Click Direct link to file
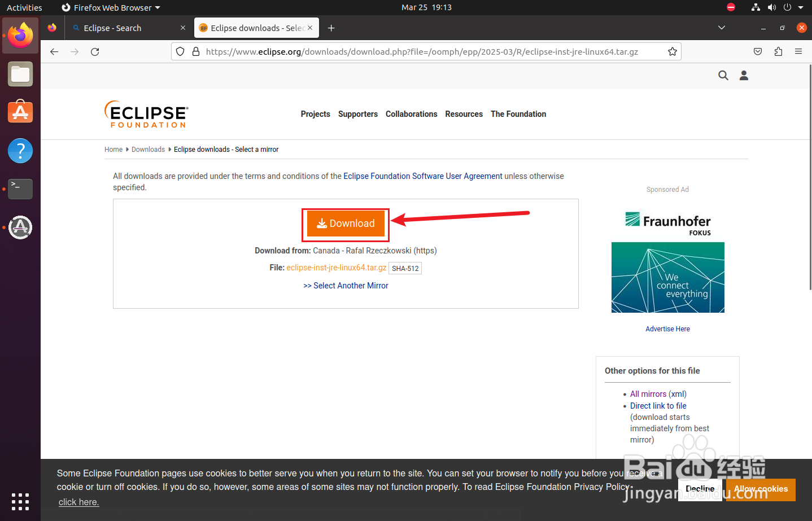Viewport: 812px width, 521px height. [x=658, y=406]
